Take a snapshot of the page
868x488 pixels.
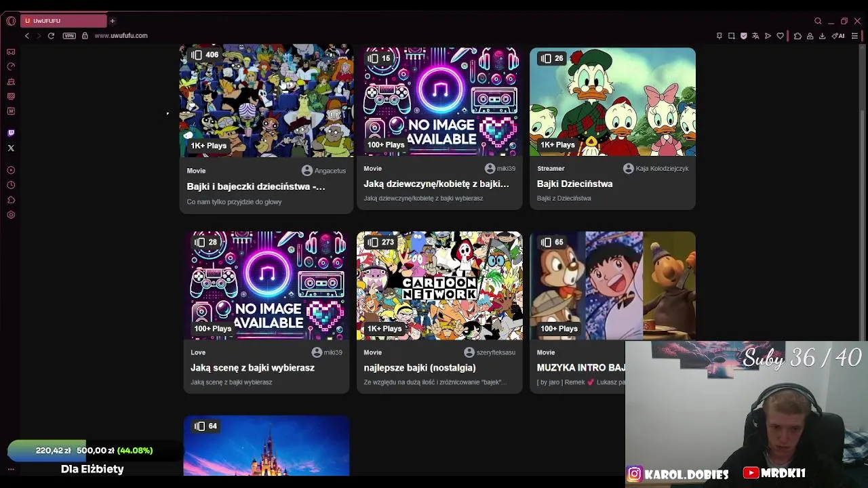[732, 36]
